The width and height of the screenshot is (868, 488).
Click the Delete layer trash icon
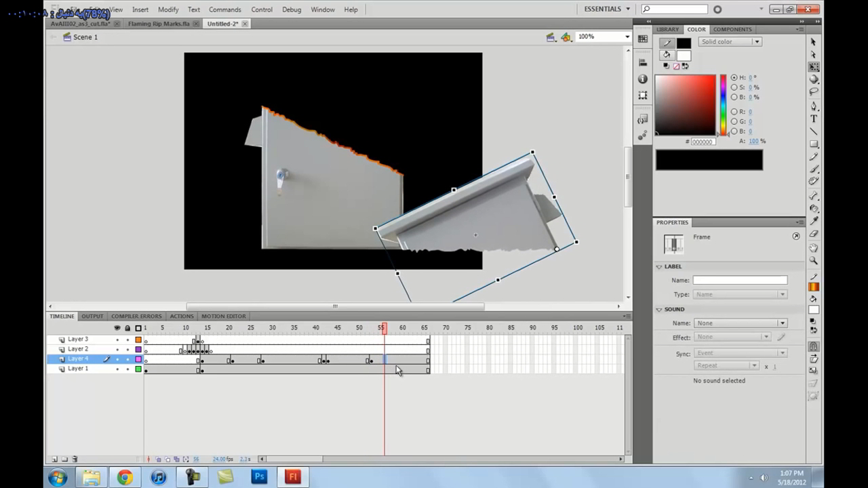[x=75, y=459]
